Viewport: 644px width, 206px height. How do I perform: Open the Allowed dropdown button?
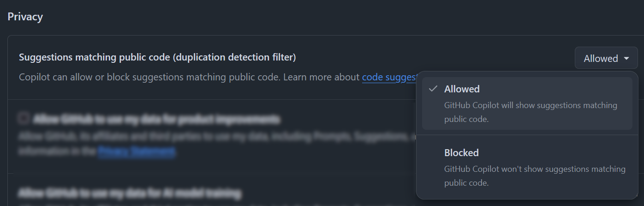point(606,58)
